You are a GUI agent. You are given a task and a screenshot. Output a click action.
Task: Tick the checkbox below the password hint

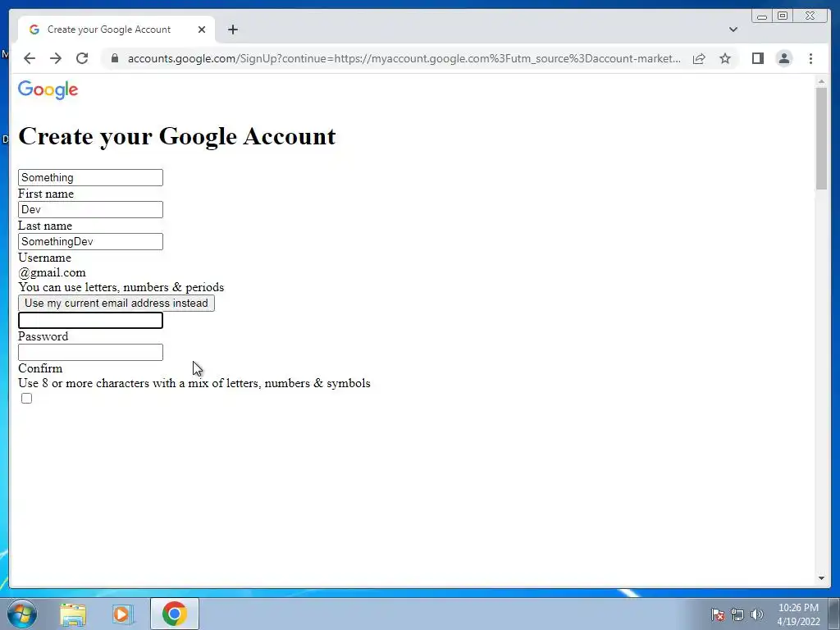[x=27, y=398]
